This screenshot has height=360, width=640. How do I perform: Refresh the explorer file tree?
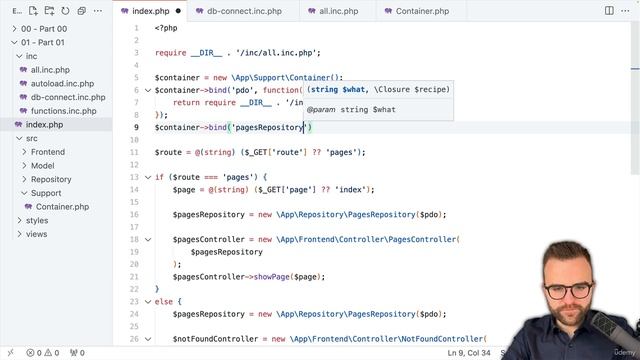click(x=65, y=11)
